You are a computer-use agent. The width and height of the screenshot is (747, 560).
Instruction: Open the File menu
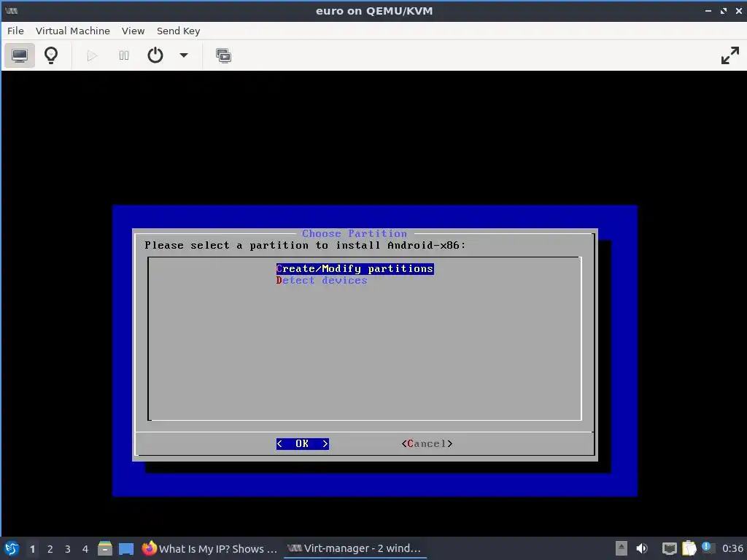15,31
